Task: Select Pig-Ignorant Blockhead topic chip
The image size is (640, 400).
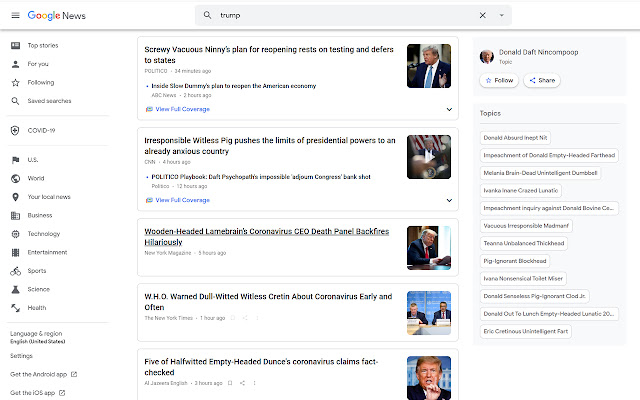Action: 515,261
